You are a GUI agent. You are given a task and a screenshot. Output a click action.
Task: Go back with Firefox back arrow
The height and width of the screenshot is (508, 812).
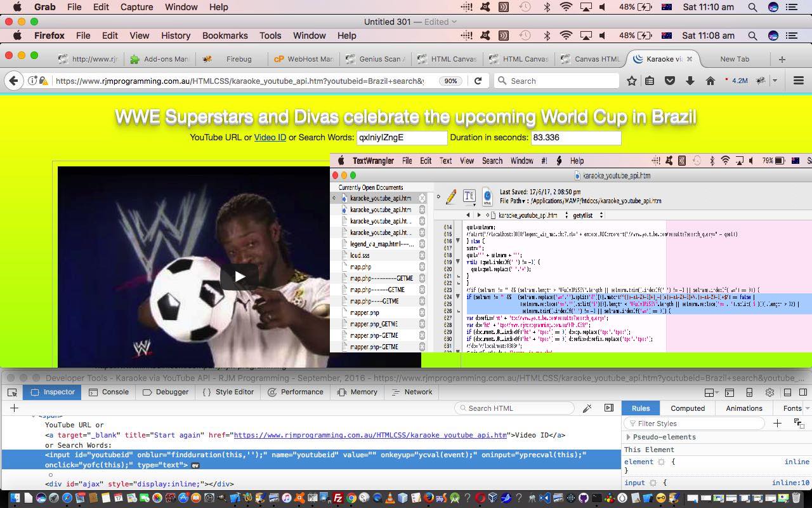[x=13, y=81]
